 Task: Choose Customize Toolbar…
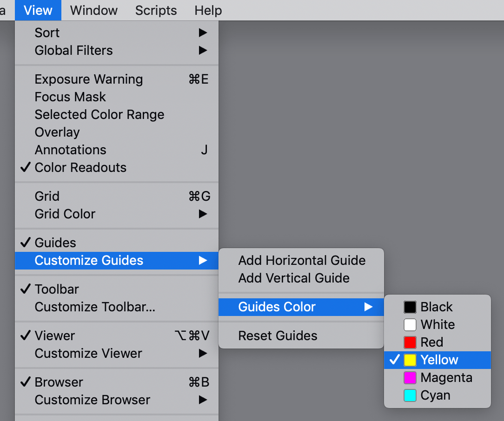(117, 307)
